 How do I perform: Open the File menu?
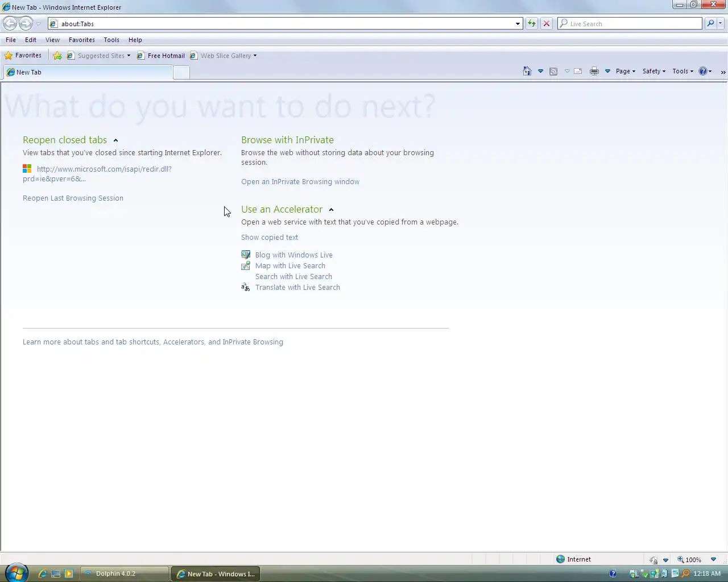pos(11,40)
